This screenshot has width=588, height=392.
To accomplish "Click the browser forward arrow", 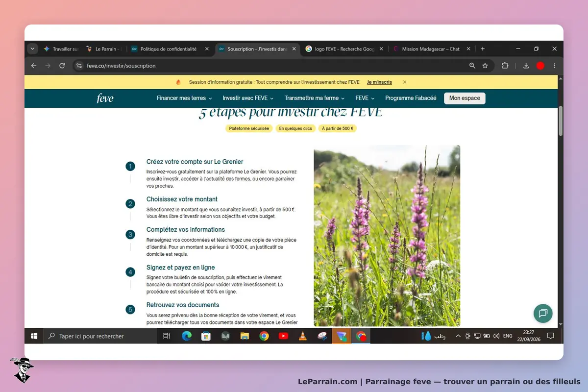I will tap(48, 66).
